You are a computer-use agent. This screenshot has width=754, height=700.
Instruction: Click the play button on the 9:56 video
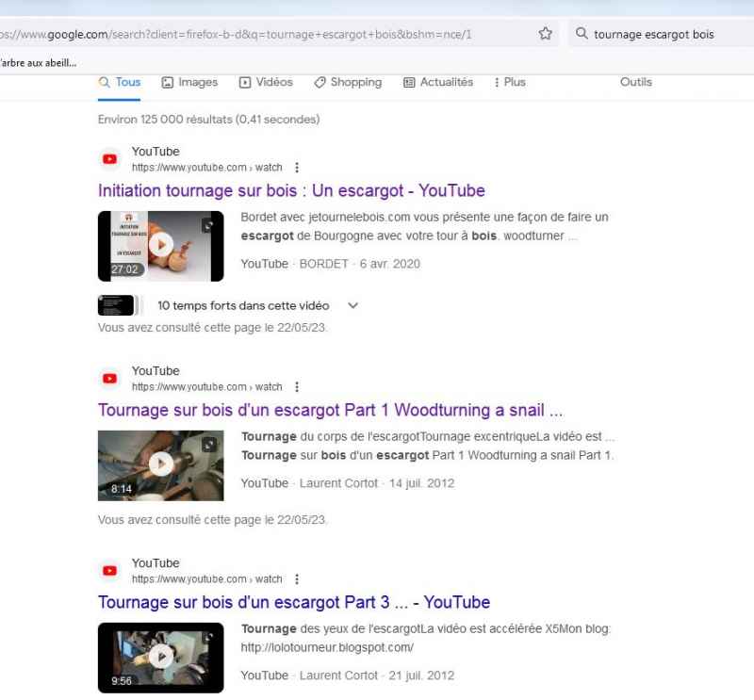coord(160,657)
